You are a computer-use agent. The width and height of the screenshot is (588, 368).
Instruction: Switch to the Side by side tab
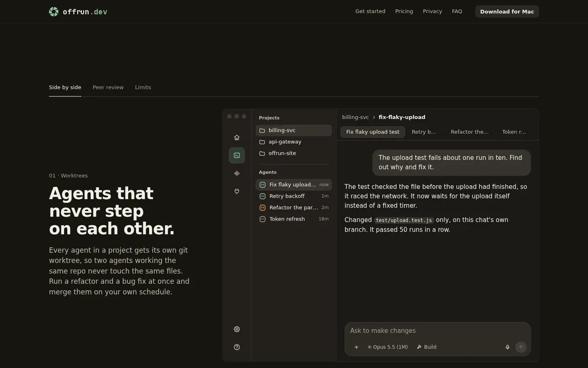click(x=65, y=87)
